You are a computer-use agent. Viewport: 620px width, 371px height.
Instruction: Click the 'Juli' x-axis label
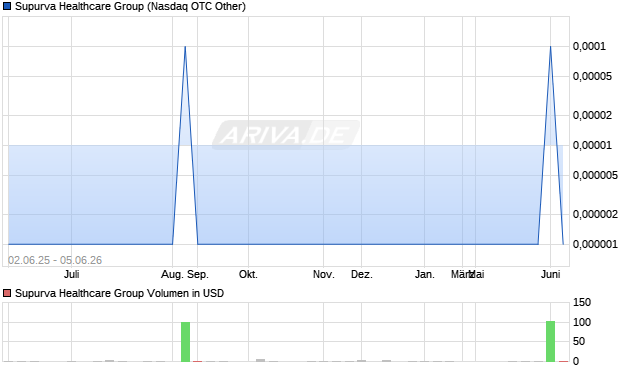[72, 274]
